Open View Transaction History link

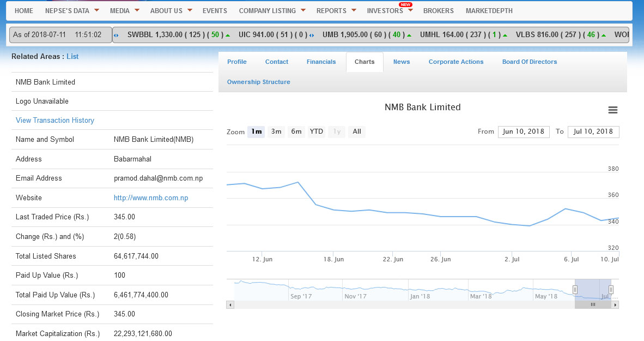click(55, 120)
